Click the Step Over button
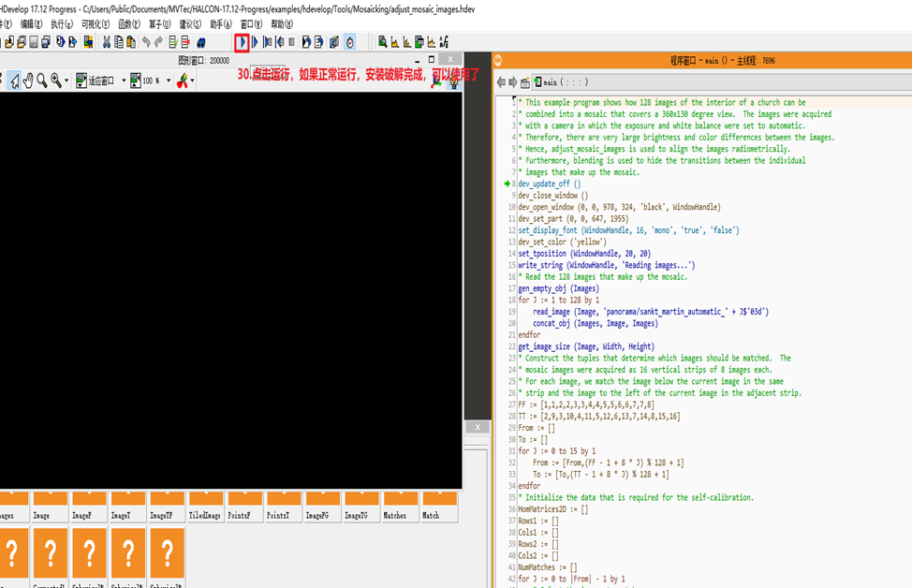Viewport: 912px width, 588px height. [x=254, y=42]
